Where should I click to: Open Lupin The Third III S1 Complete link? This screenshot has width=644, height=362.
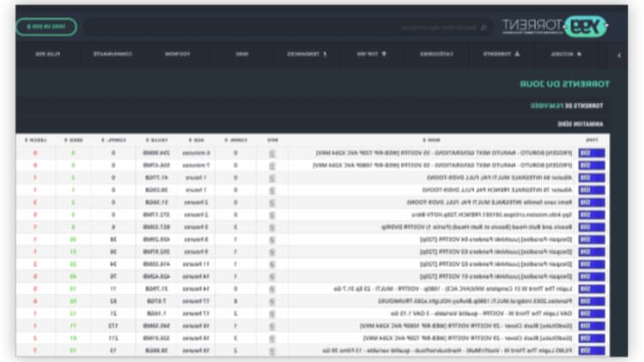[453, 288]
